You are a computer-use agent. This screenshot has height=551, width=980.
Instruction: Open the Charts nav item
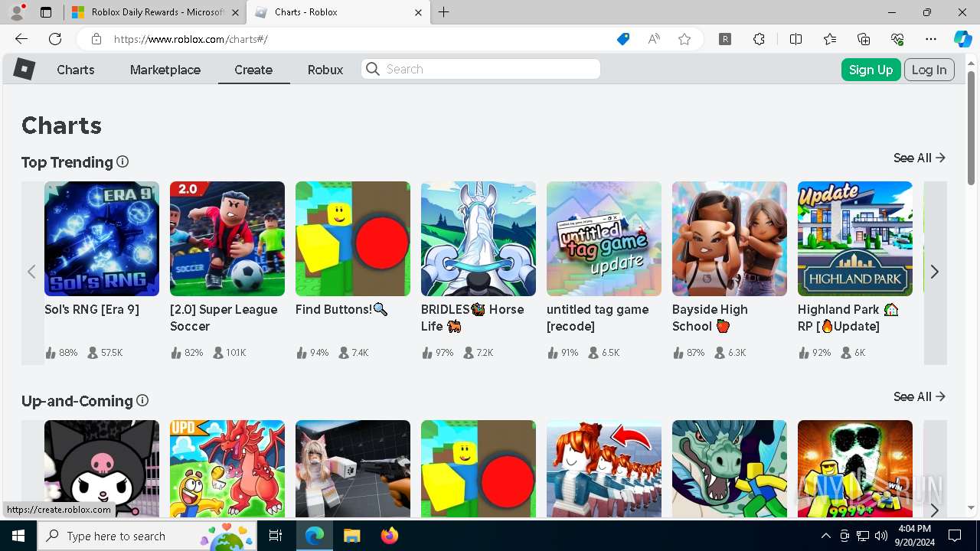click(x=76, y=70)
